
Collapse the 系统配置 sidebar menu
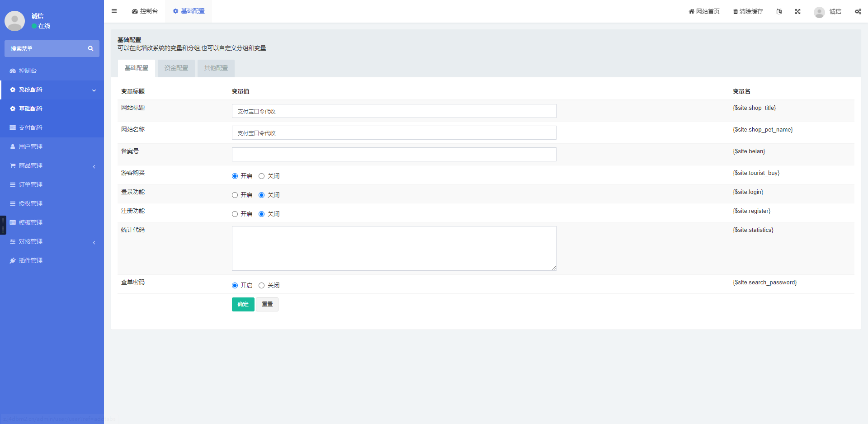52,90
